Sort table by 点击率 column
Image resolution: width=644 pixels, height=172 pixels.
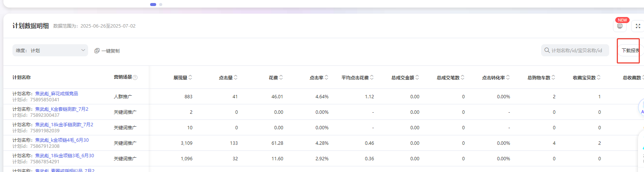327,77
